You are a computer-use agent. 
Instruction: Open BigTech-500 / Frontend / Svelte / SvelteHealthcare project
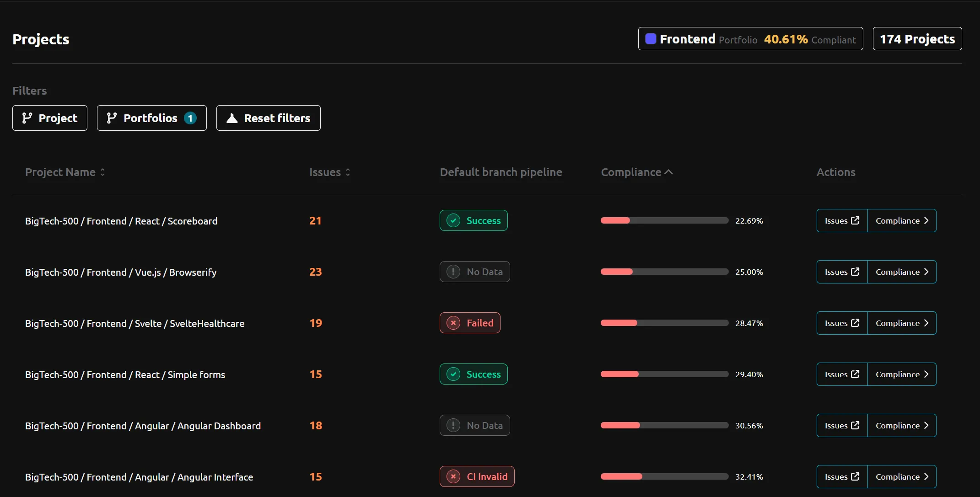(135, 323)
